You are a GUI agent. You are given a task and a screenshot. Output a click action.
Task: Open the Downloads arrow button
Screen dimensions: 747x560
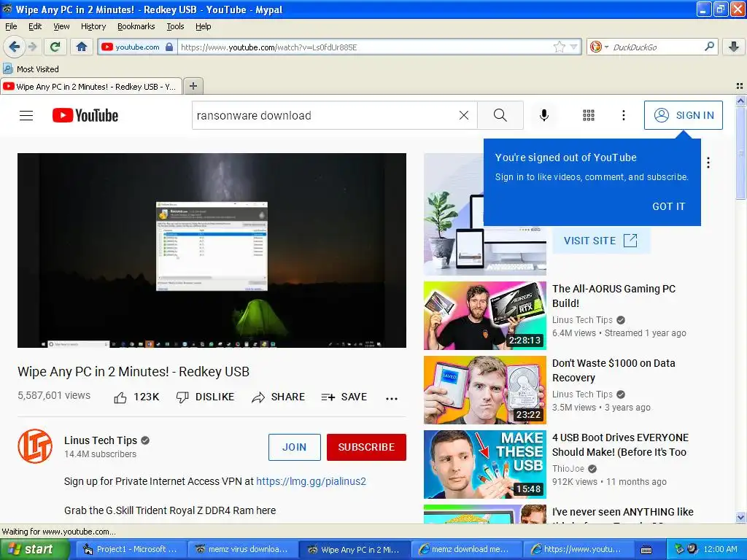[734, 47]
